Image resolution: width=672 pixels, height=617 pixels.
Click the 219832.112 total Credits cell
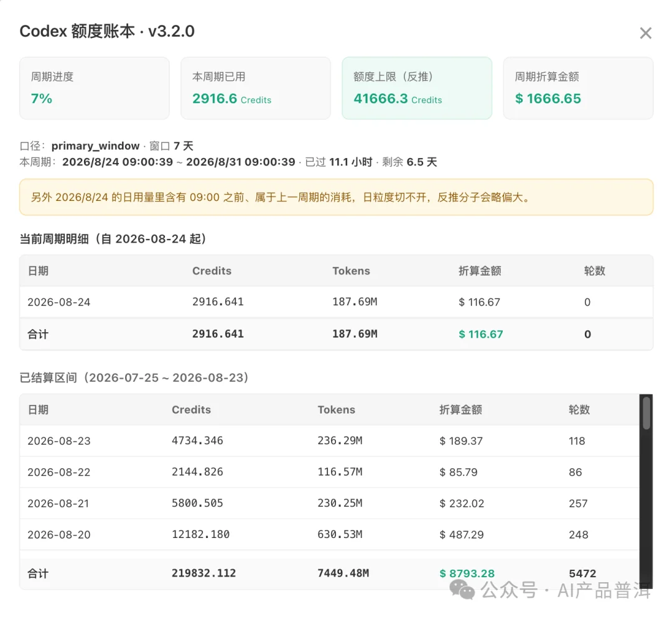point(203,573)
